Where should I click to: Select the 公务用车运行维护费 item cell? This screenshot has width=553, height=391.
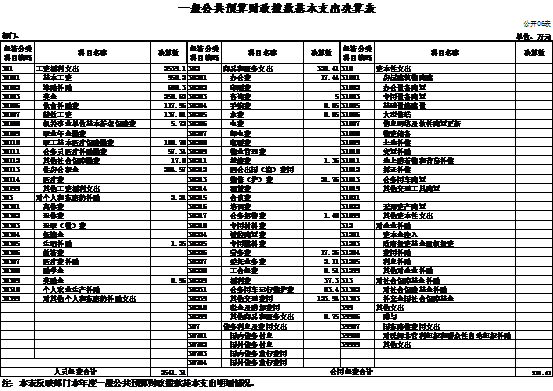263,289
